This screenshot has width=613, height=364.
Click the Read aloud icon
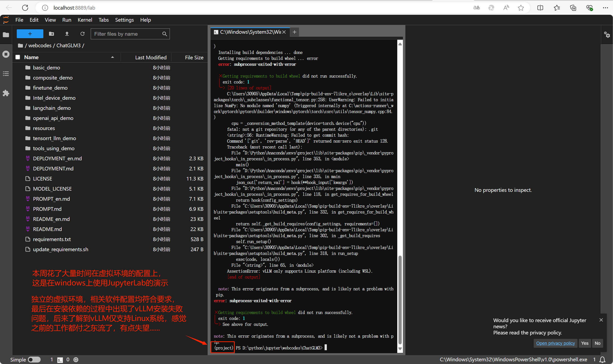506,8
